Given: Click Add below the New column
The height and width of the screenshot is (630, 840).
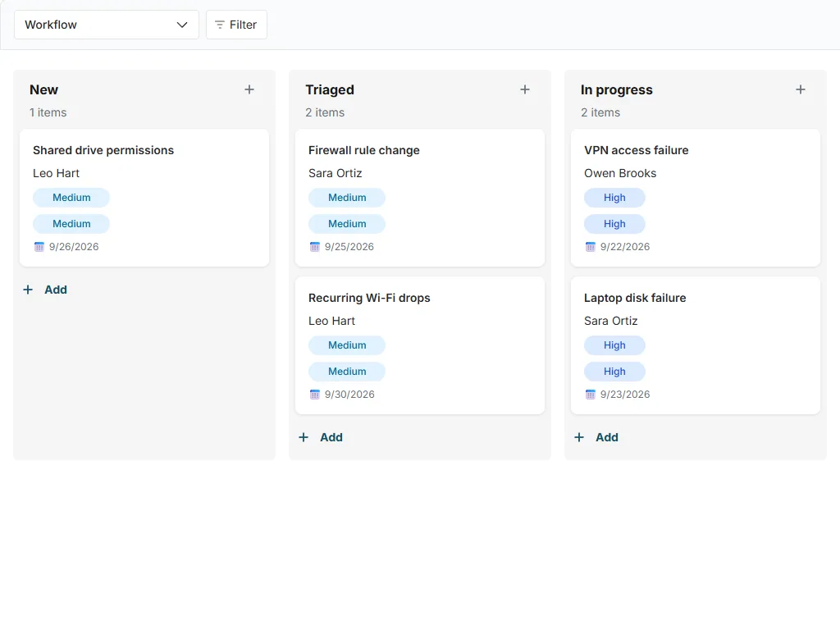Looking at the screenshot, I should [45, 290].
